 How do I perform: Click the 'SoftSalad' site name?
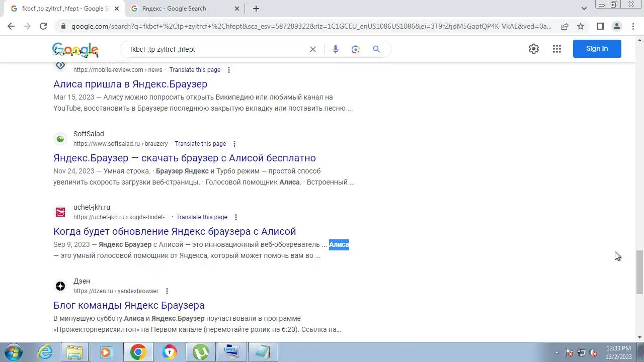pos(89,134)
